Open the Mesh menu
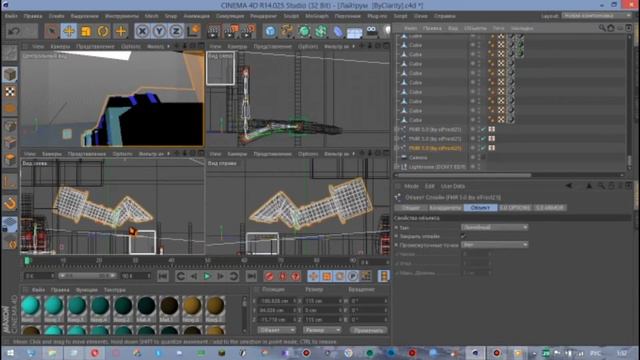This screenshot has height=360, width=640. pyautogui.click(x=151, y=16)
